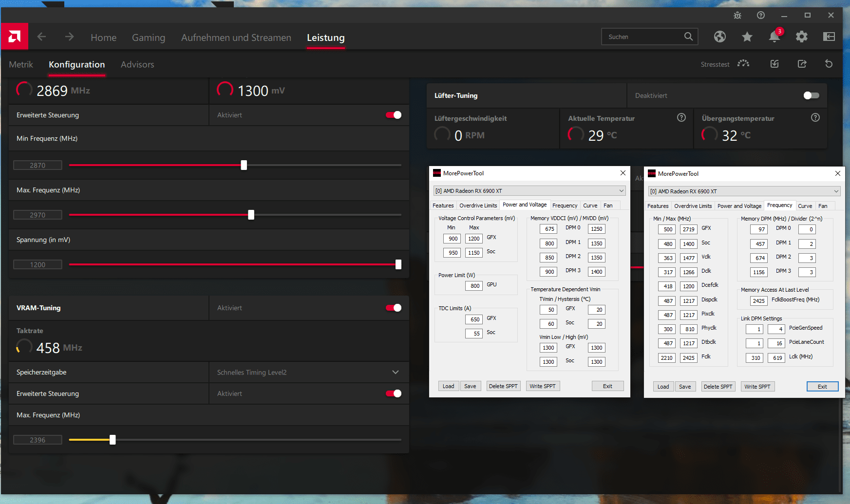Click the Min Frequenz 2870 value box
This screenshot has width=850, height=504.
(38, 165)
